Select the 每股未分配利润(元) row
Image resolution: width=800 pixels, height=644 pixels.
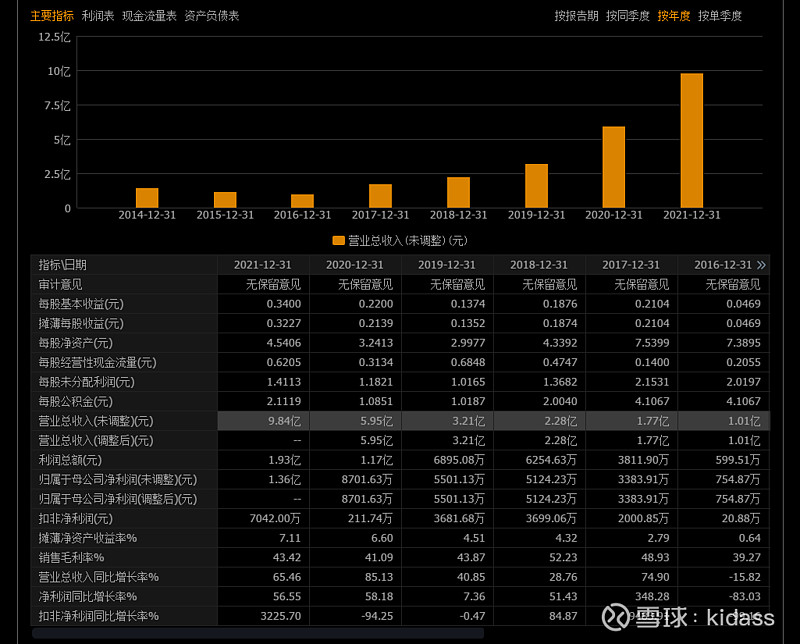[x=400, y=382]
